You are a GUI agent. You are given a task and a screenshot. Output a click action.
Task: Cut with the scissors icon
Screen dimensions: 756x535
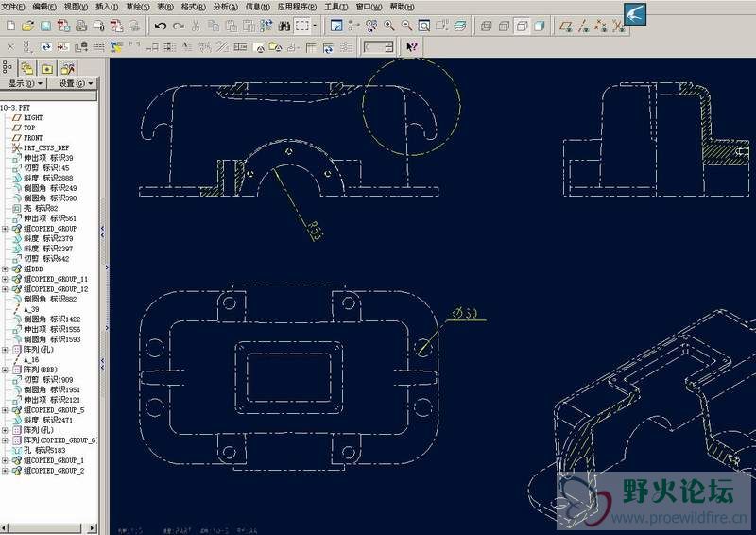tap(196, 26)
